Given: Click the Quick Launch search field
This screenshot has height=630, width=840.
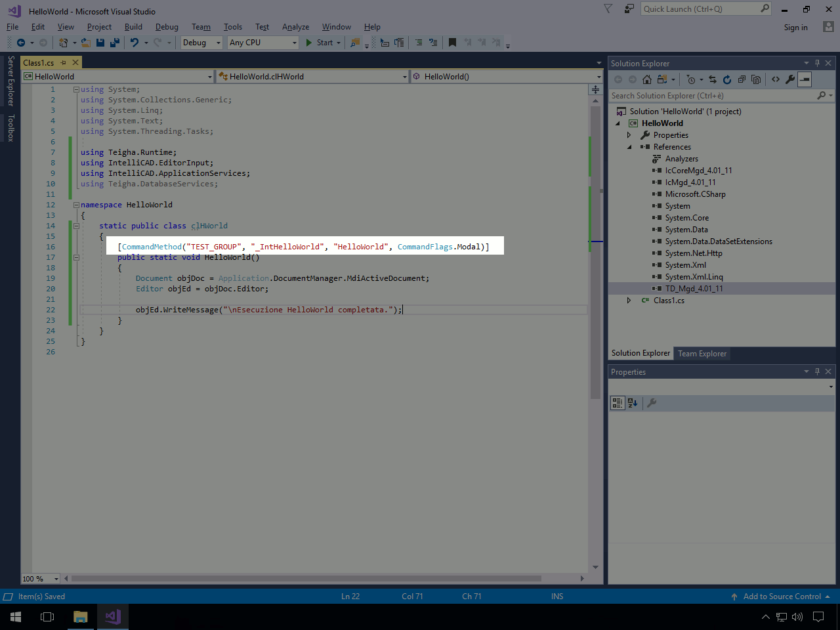Looking at the screenshot, I should (x=706, y=9).
